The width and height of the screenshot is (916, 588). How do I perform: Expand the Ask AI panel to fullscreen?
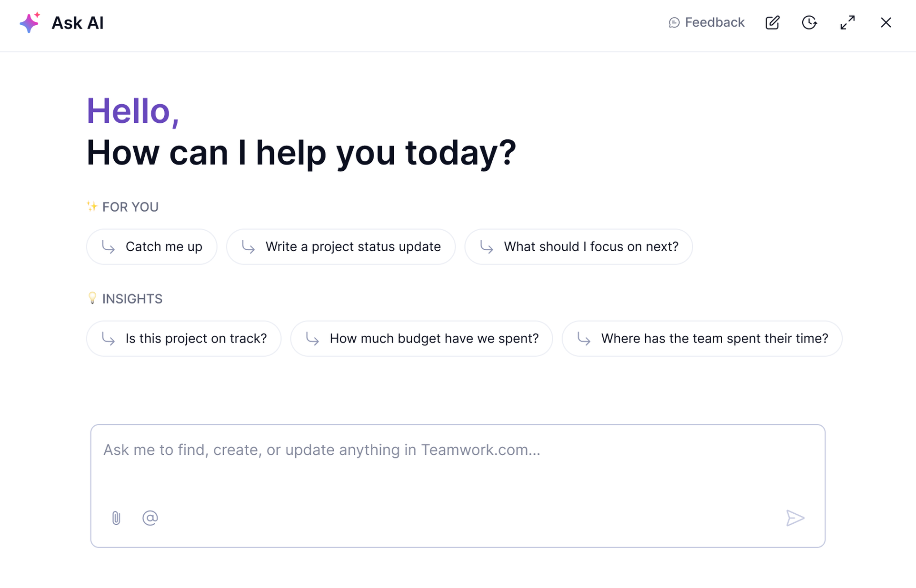pos(847,22)
